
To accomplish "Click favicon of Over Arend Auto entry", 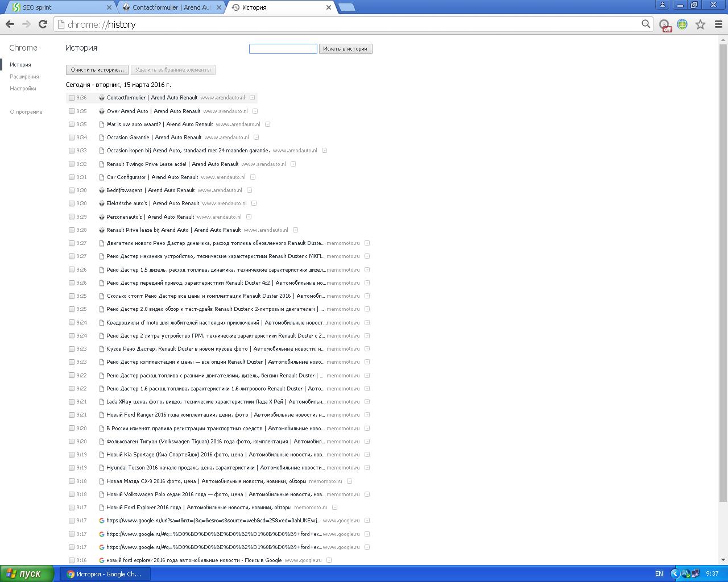I will (x=102, y=111).
